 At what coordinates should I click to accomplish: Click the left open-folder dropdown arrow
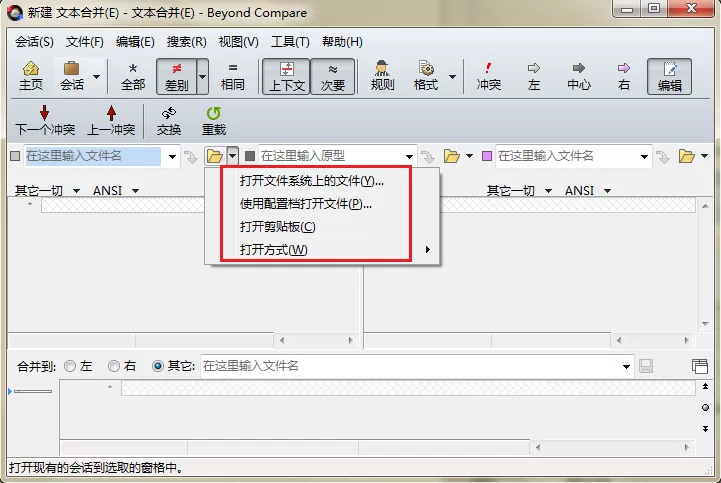233,156
